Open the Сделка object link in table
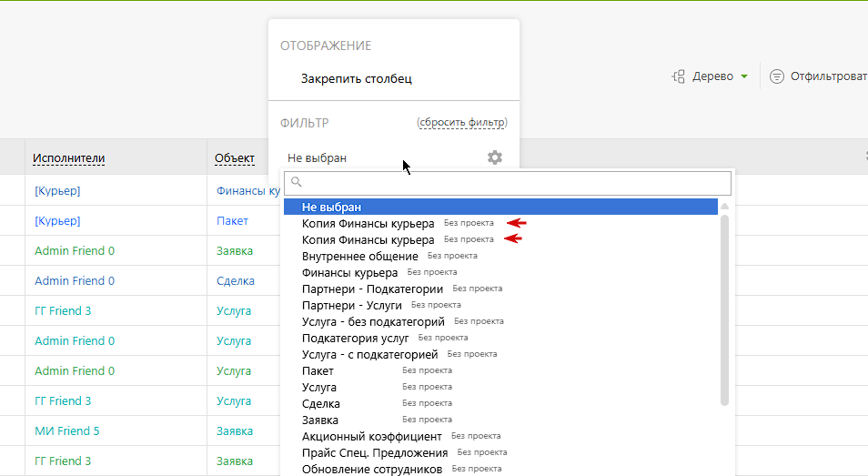The height and width of the screenshot is (476, 868). pos(236,281)
